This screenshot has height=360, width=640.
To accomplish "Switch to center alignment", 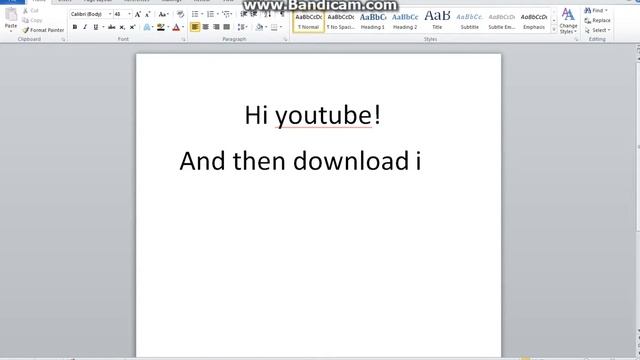I will [x=206, y=27].
